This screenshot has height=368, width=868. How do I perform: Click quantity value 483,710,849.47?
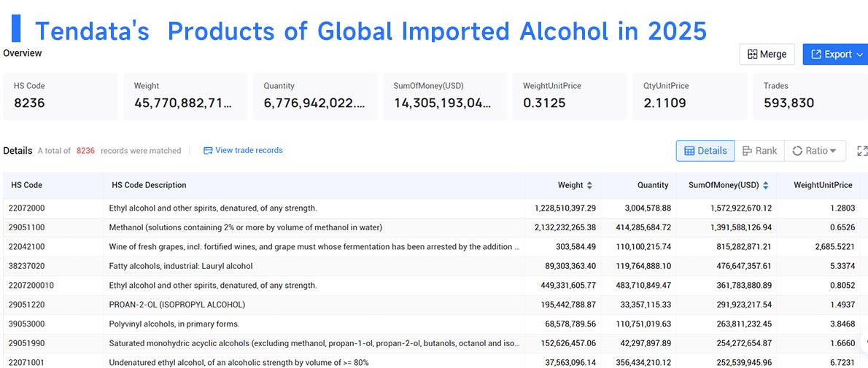tap(643, 286)
